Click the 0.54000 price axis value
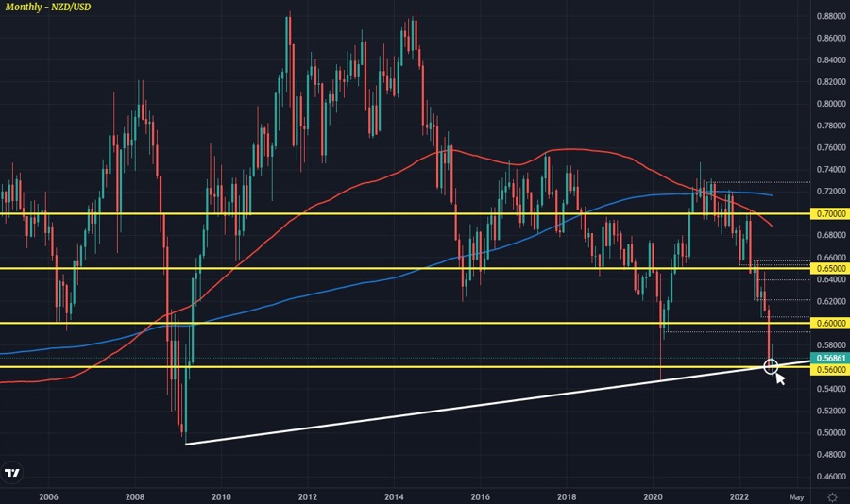 click(831, 389)
